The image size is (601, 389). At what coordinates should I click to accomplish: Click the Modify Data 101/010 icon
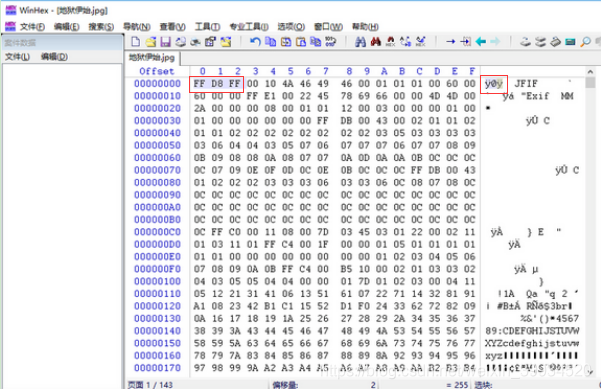pyautogui.click(x=330, y=41)
